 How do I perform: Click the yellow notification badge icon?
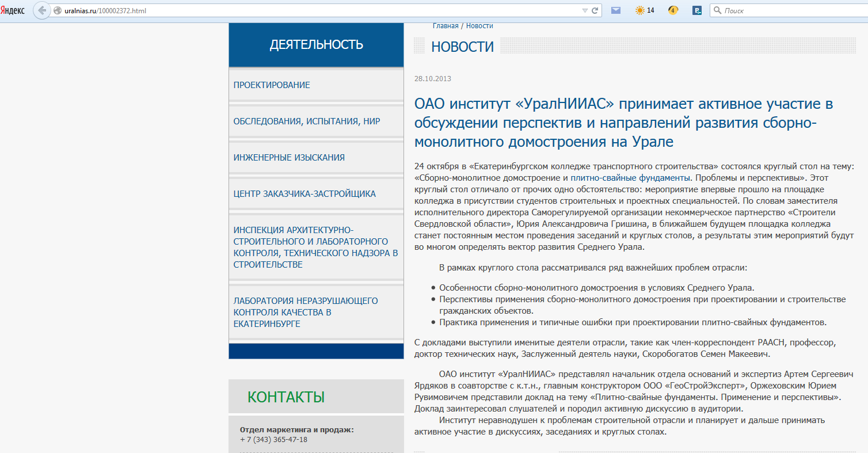672,10
